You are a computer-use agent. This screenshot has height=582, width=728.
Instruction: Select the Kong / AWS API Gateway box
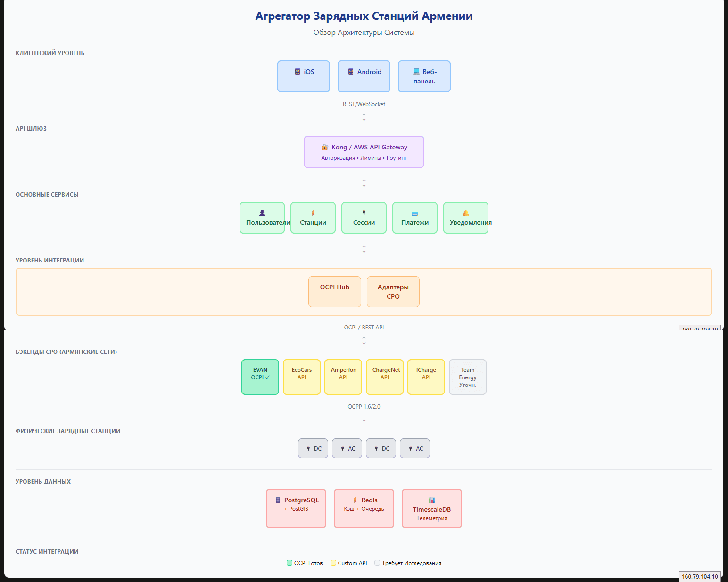[x=364, y=152]
